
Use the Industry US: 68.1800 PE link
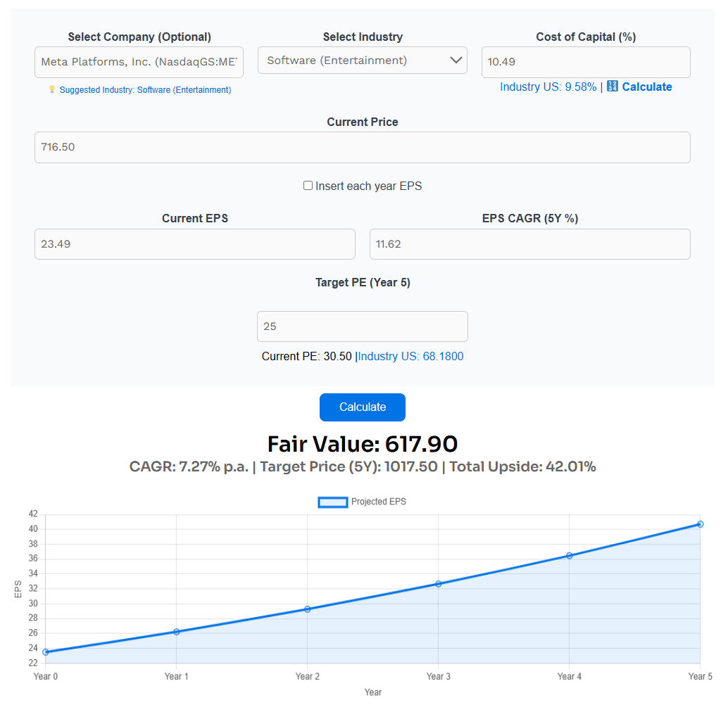pos(411,357)
